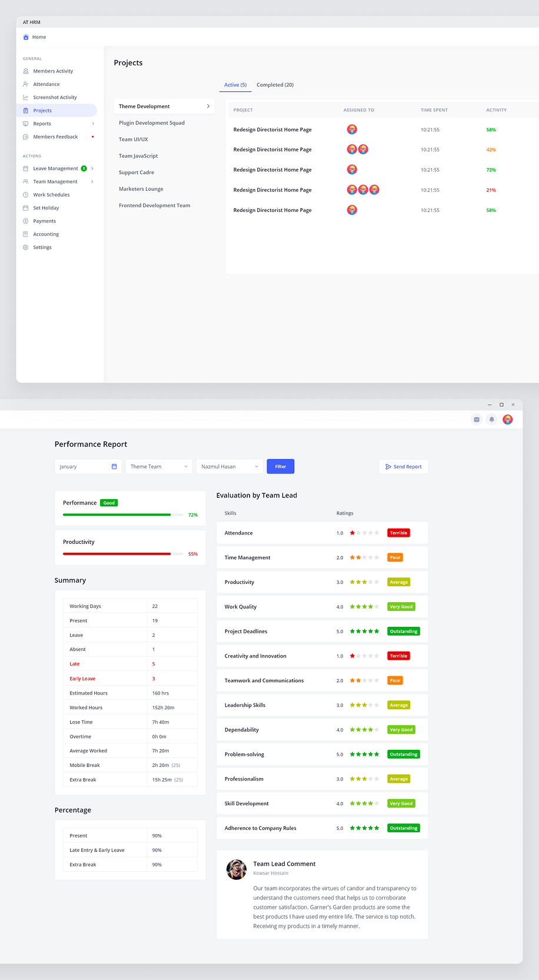Viewport: 539px width, 980px height.
Task: Click Terrible badge for Attendance
Action: coord(398,533)
